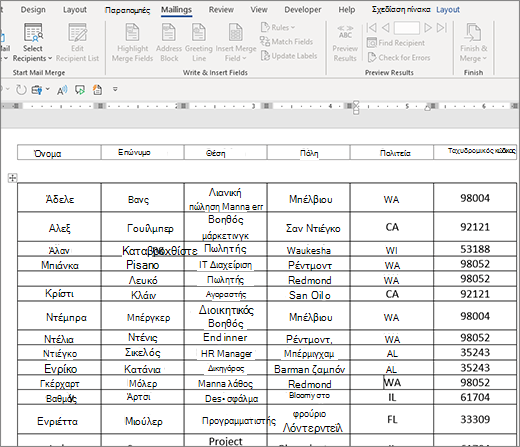Click the Finish & Merge icon
This screenshot has height=447, width=520.
(x=473, y=33)
